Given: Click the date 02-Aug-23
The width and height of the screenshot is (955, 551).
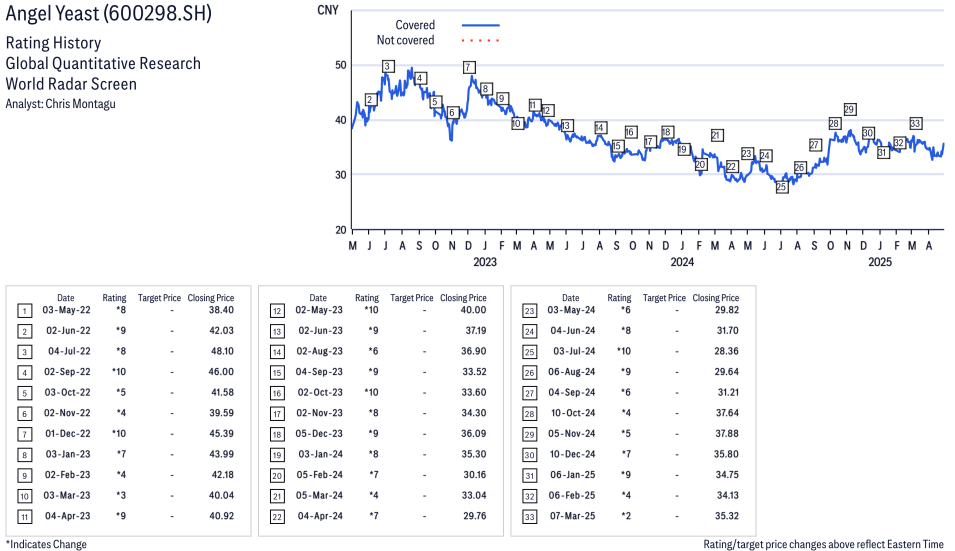Looking at the screenshot, I should (320, 351).
